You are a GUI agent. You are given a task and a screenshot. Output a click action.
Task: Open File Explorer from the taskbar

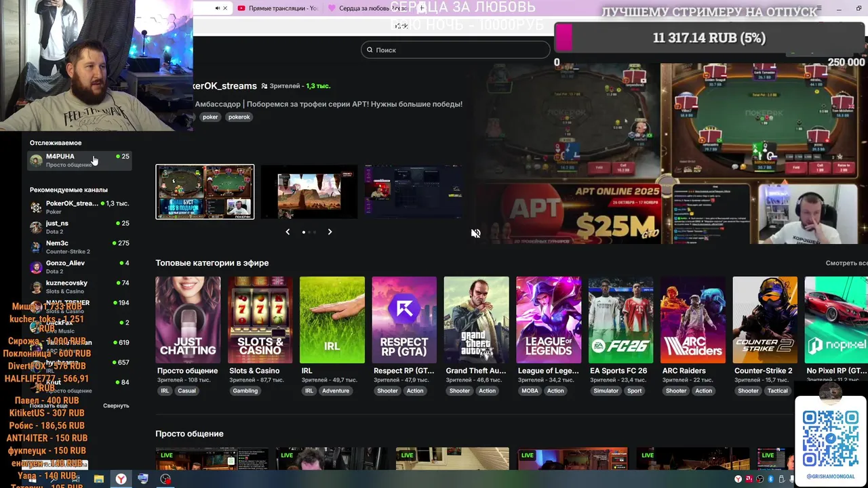click(x=99, y=479)
